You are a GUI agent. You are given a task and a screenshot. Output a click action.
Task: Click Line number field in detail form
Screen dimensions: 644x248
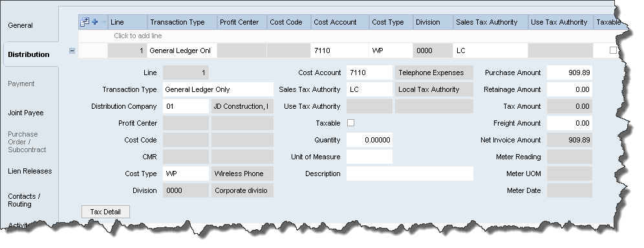186,73
